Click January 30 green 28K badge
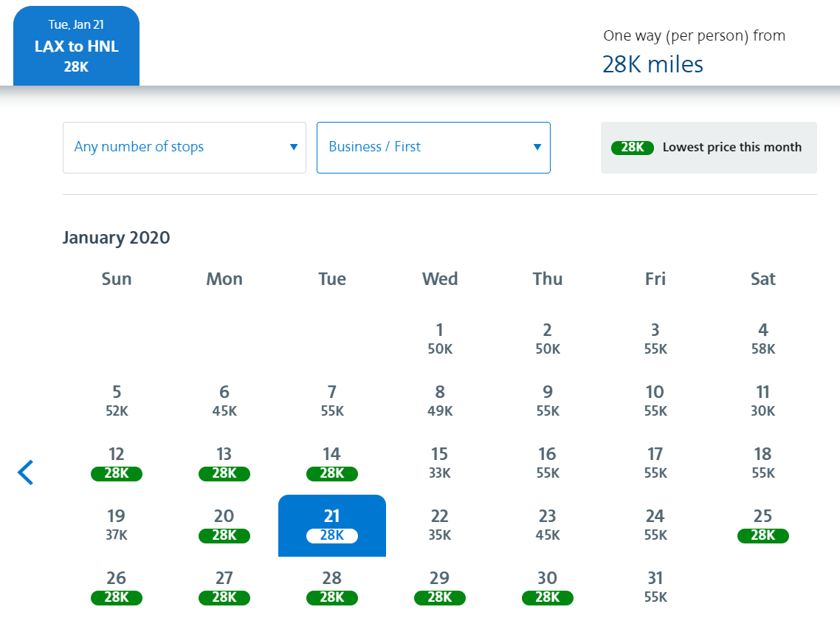 point(547,597)
